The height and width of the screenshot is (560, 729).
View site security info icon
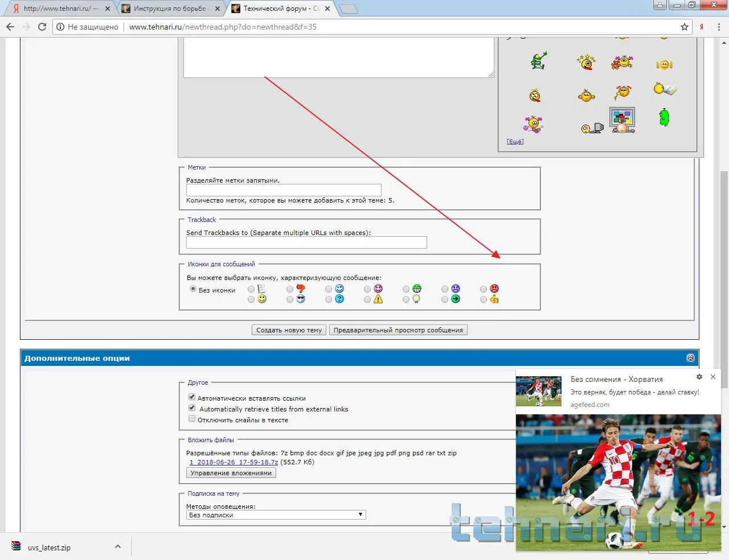(61, 27)
